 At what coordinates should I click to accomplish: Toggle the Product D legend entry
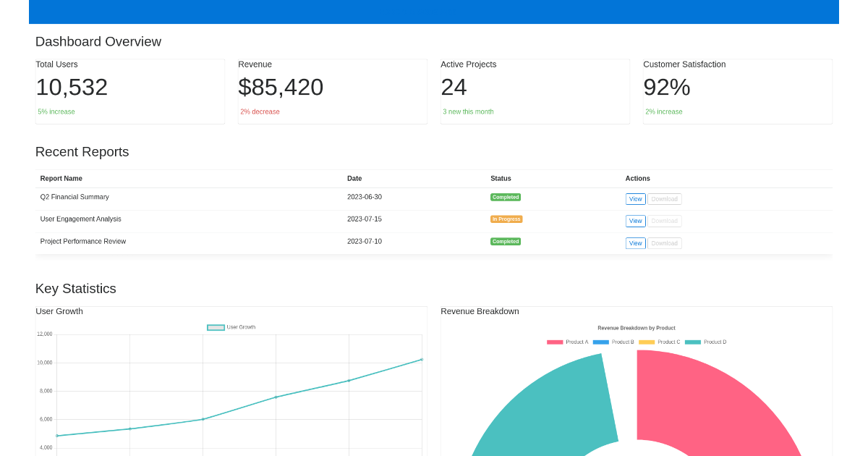coord(706,342)
